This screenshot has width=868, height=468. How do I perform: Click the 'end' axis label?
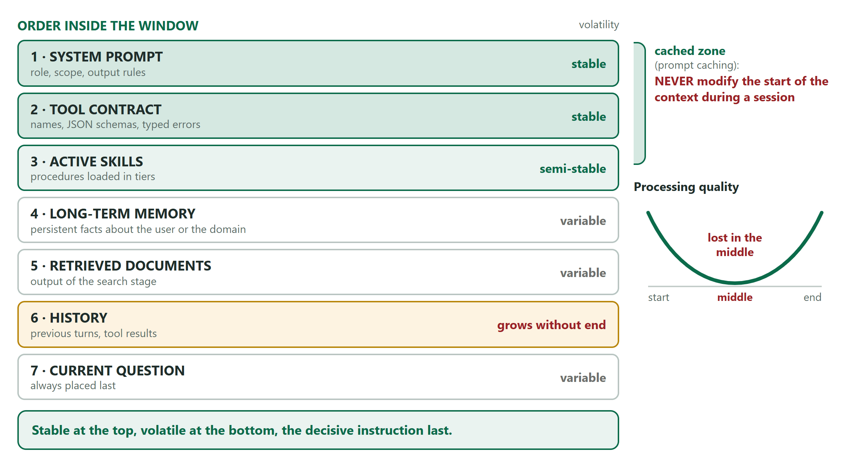click(x=812, y=297)
